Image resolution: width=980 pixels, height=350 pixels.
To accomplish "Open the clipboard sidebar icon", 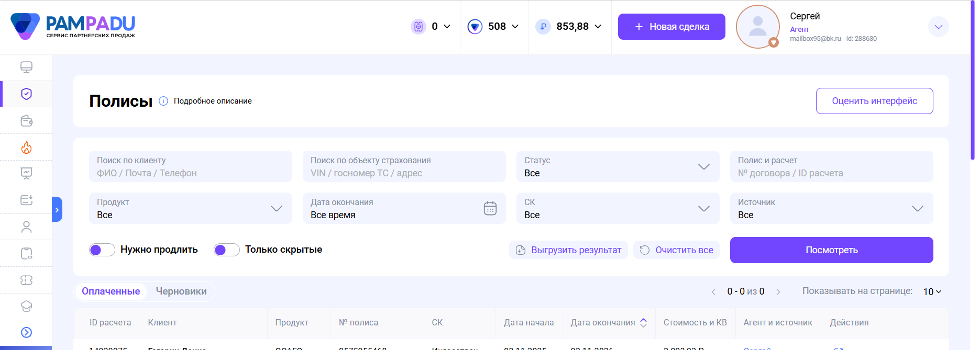I will [26, 253].
